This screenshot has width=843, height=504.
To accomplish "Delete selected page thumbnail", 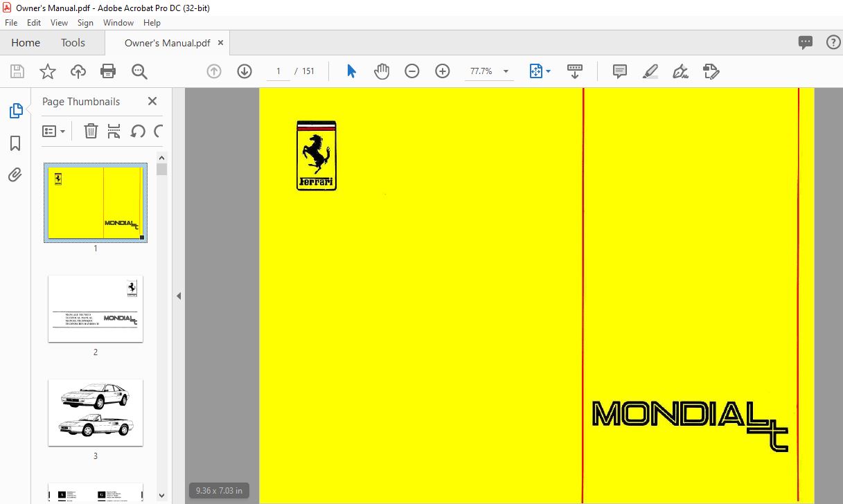I will (91, 131).
